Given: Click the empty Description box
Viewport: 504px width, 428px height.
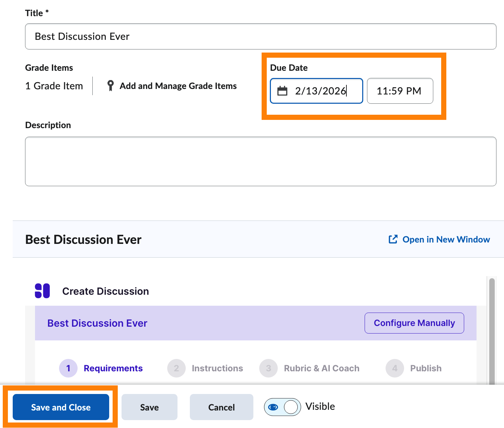Looking at the screenshot, I should [x=261, y=161].
